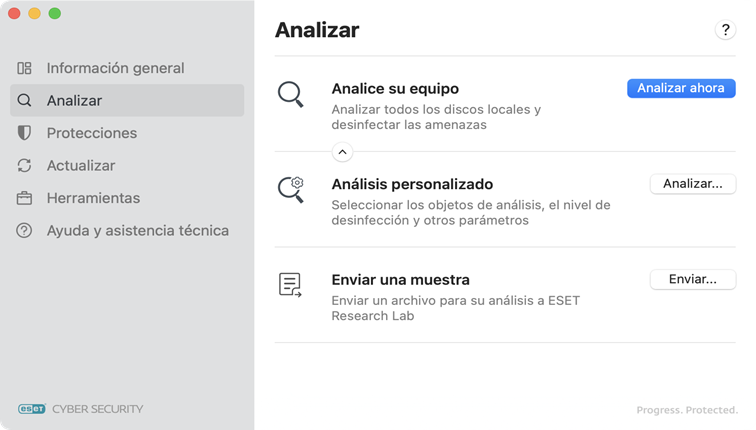Click the question-circle icon for Ayuda y asistencia

click(25, 231)
